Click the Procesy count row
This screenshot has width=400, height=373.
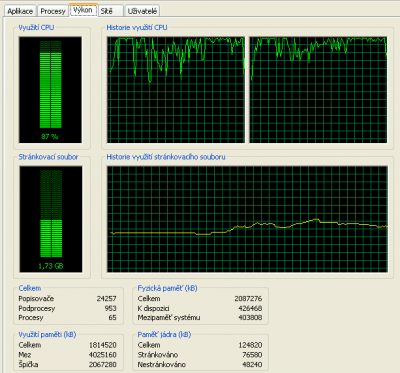[67, 317]
